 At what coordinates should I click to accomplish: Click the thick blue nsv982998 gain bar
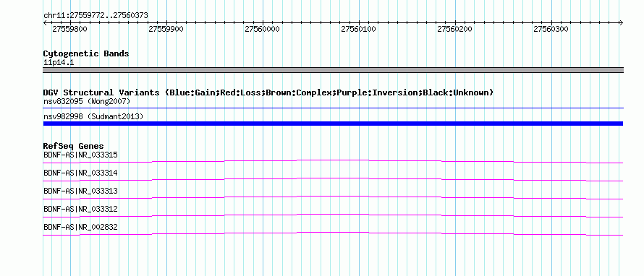point(333,124)
